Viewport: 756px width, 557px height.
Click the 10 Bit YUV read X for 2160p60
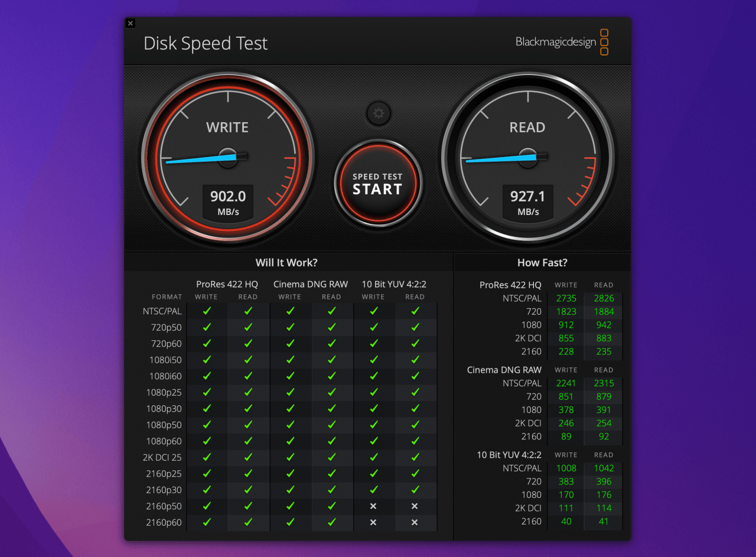pos(415,522)
